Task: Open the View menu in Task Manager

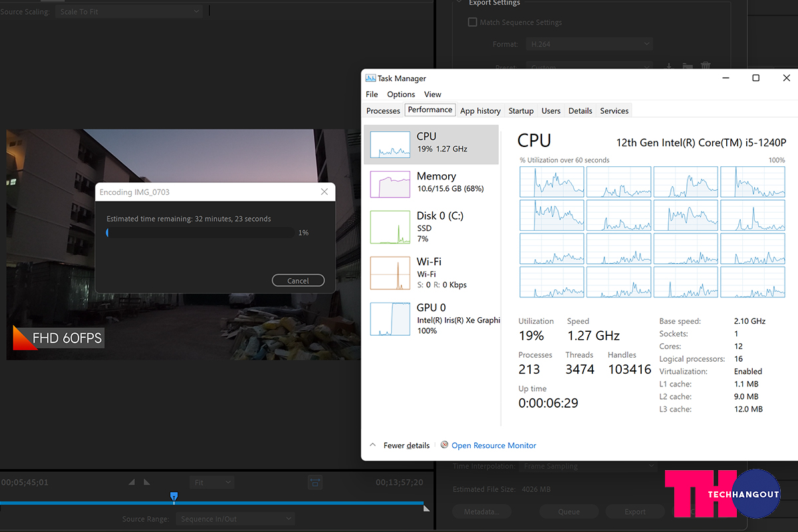Action: pyautogui.click(x=433, y=94)
